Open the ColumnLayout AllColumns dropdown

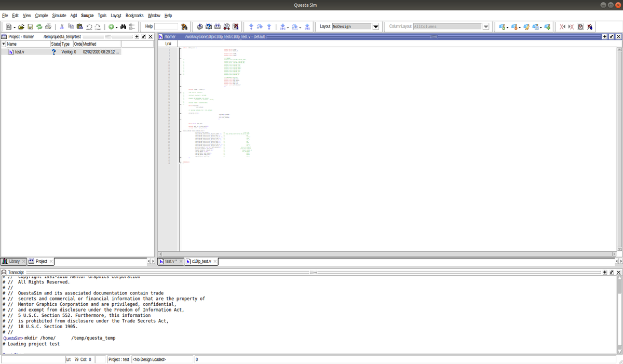[485, 26]
